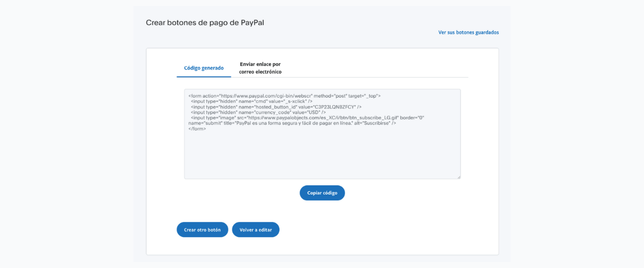Click the form action line in the code
Screen dimensions: 644x268
[x=284, y=95]
